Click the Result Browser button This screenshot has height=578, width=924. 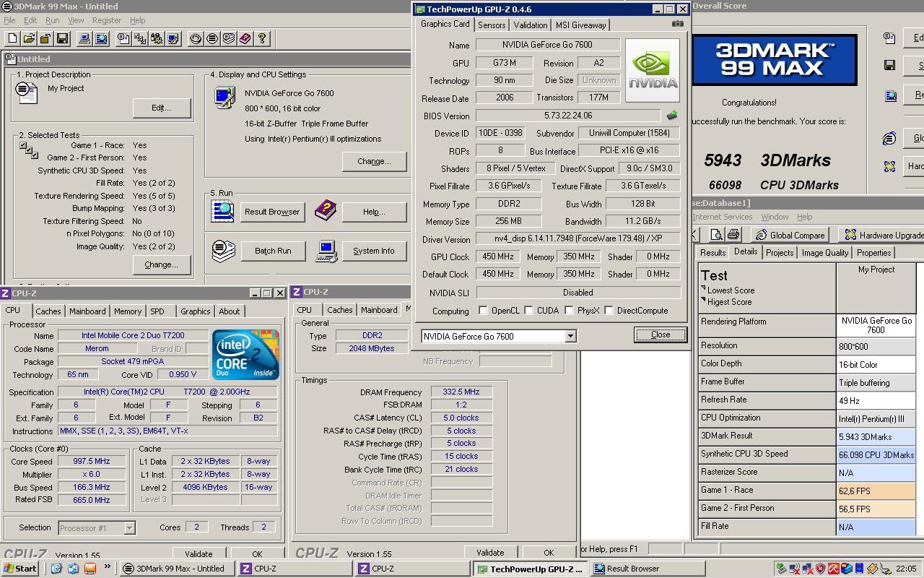272,212
